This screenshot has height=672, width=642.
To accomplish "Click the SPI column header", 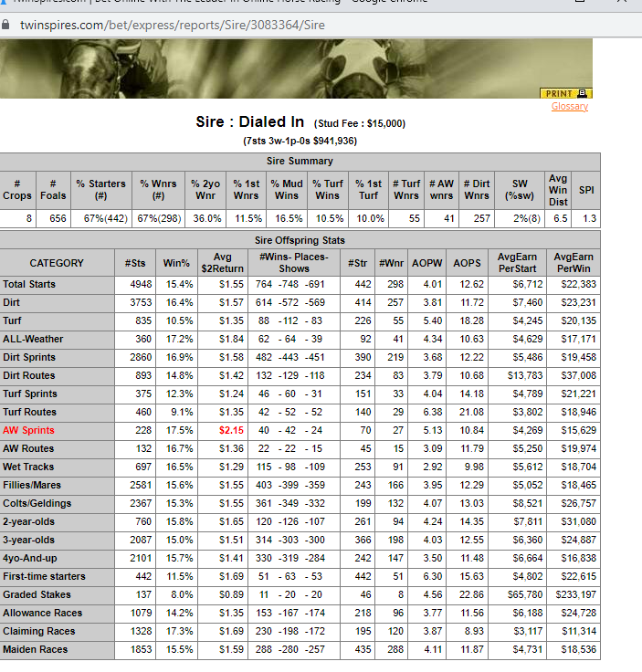I will click(586, 190).
